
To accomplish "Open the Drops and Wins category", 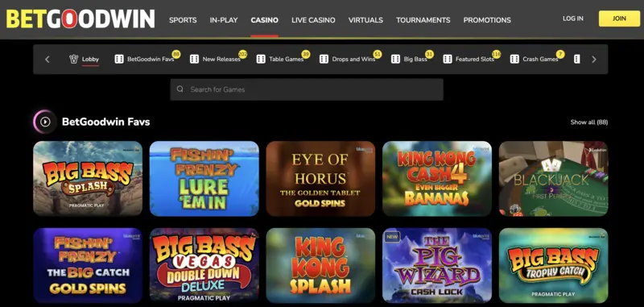I will click(x=353, y=59).
